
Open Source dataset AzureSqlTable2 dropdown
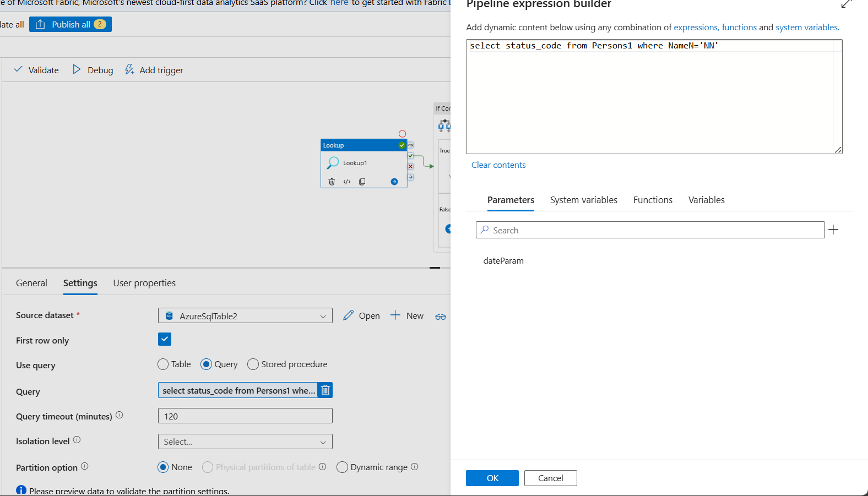pos(245,315)
